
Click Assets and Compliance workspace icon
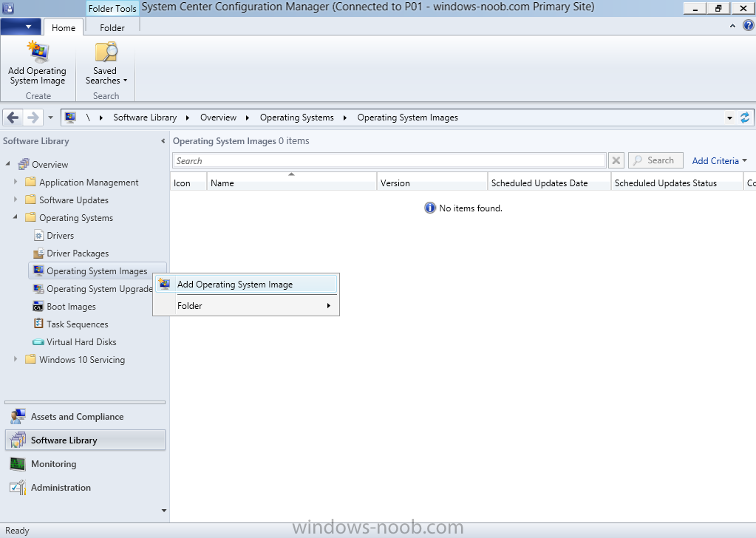click(x=18, y=417)
